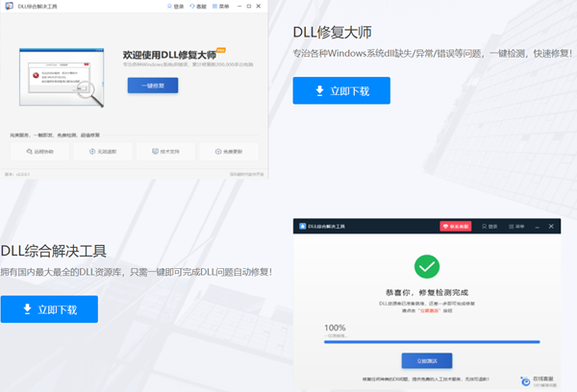
Task: Click the orange PRO badge
Action: coord(221,50)
